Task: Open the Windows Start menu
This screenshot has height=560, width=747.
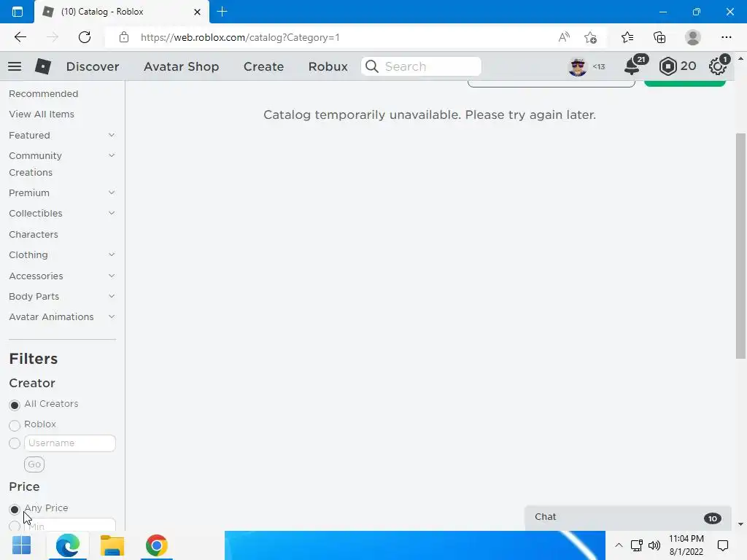Action: pyautogui.click(x=21, y=545)
